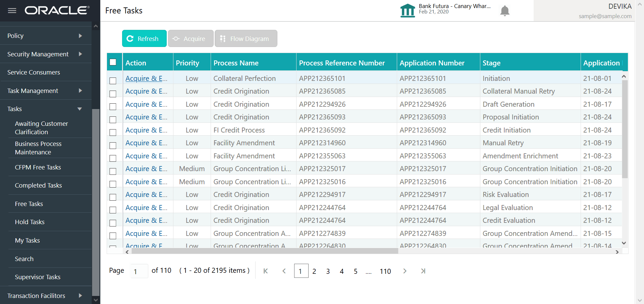Open Acquire & Edit for the first task
The image size is (644, 304).
[147, 78]
